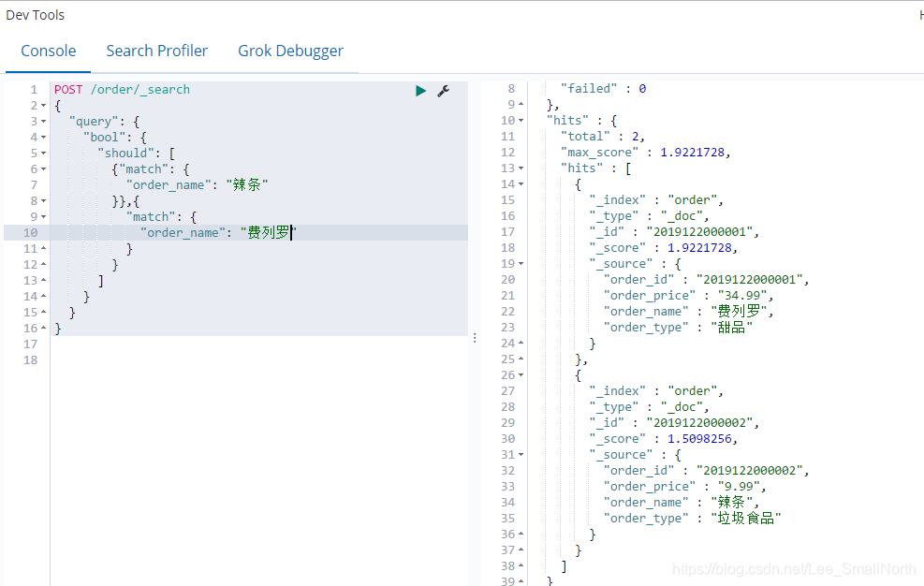Open the Search Profiler tab
The width and height of the screenshot is (924, 586).
click(x=156, y=51)
